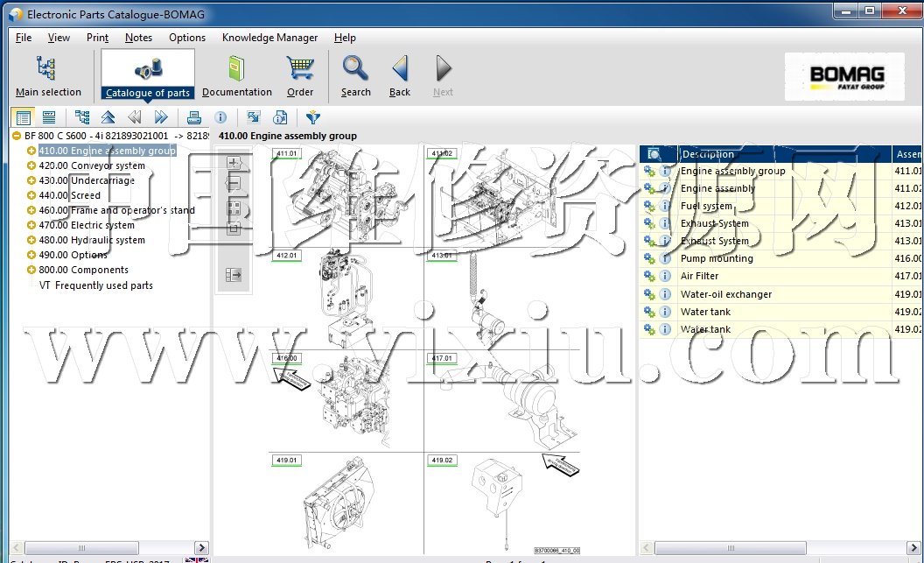Open the Knowledge Manager menu
924x563 pixels.
[x=269, y=38]
